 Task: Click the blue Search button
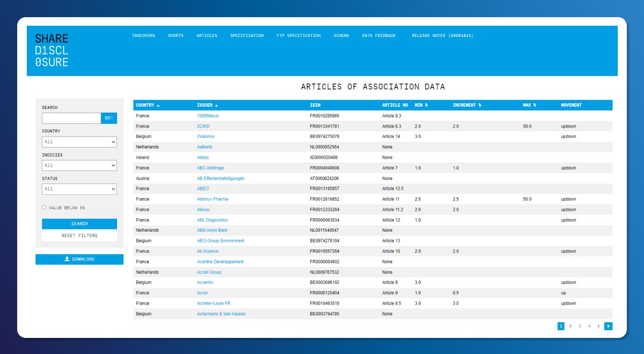[79, 224]
